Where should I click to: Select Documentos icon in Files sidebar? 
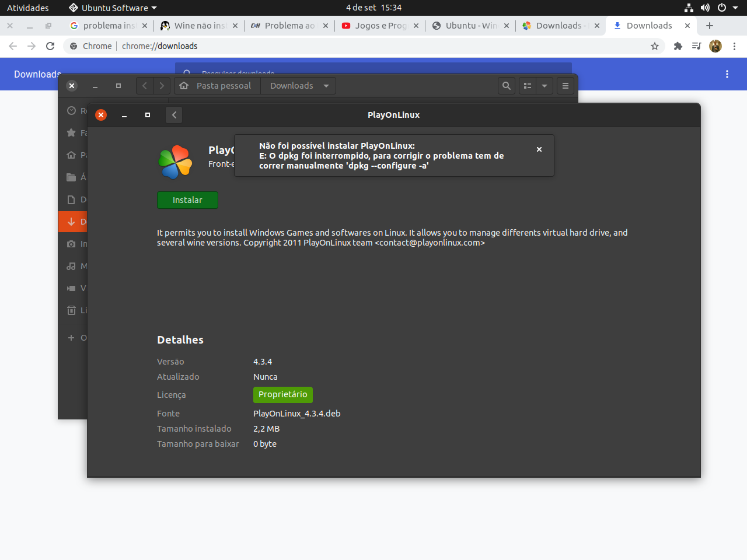tap(71, 199)
